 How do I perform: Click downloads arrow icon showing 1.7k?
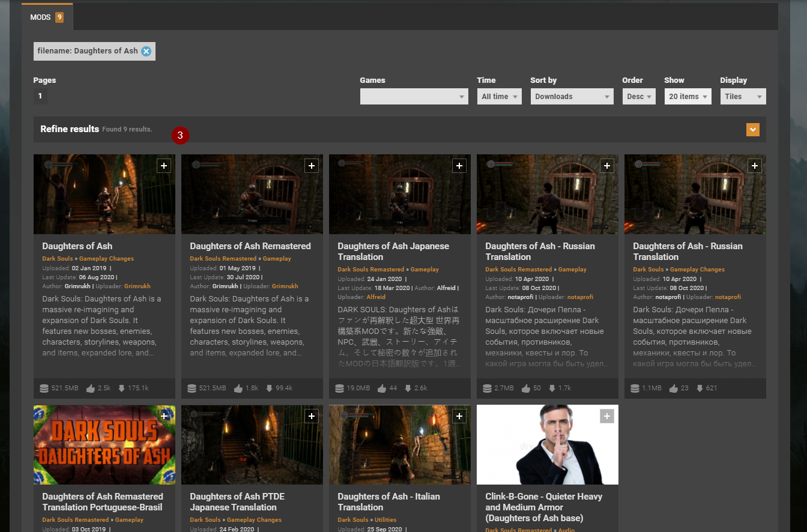(x=552, y=388)
